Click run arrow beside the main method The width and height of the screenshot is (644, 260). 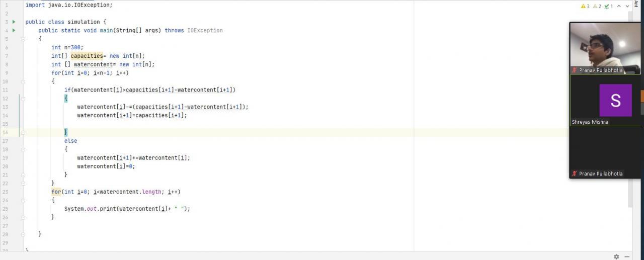[x=14, y=31]
